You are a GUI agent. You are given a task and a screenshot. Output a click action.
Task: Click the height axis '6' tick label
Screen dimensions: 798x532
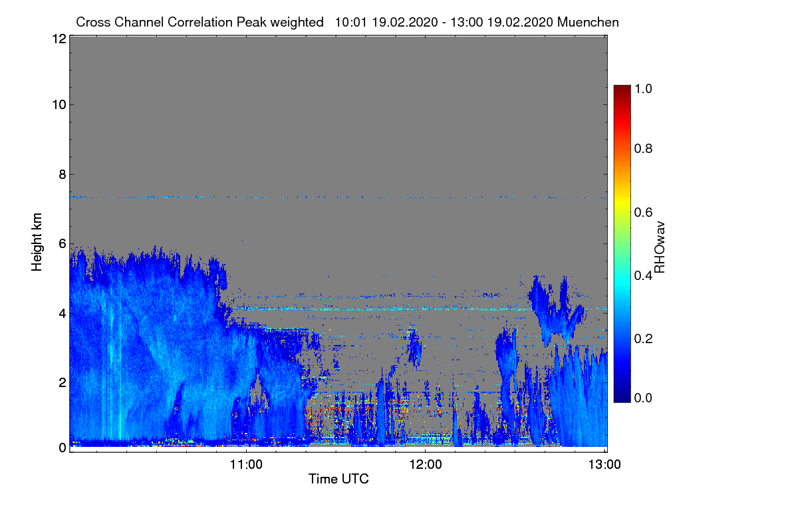click(62, 244)
